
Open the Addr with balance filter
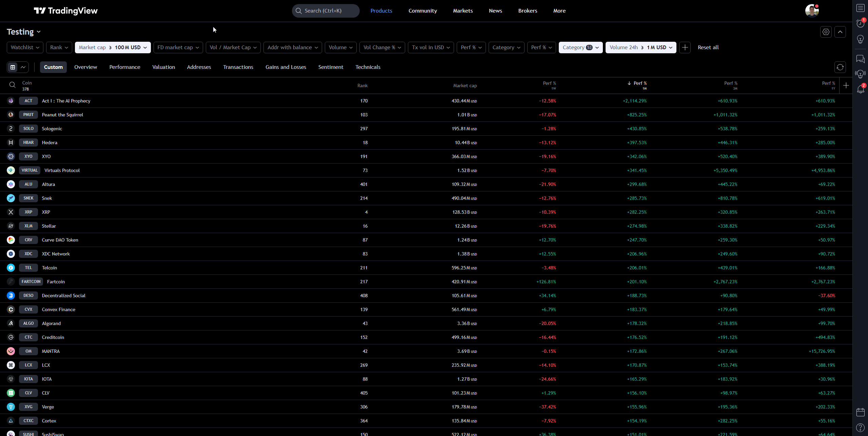click(293, 48)
